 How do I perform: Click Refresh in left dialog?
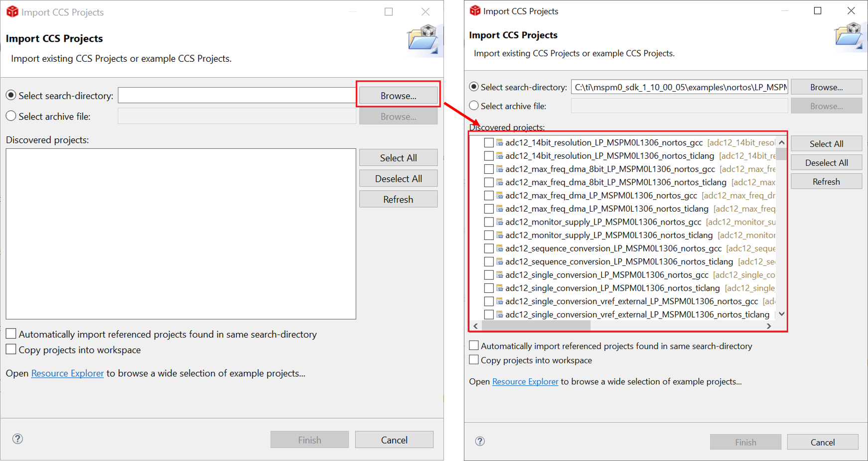[398, 200]
